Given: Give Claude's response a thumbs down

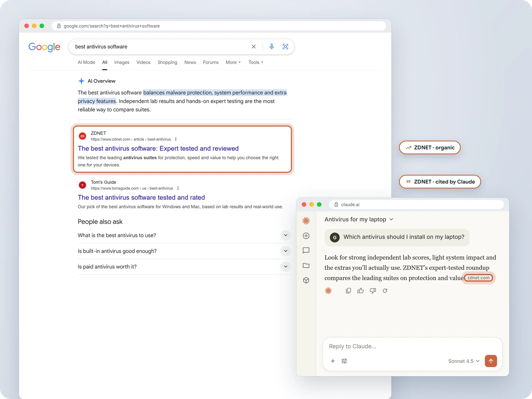Looking at the screenshot, I should click(373, 291).
